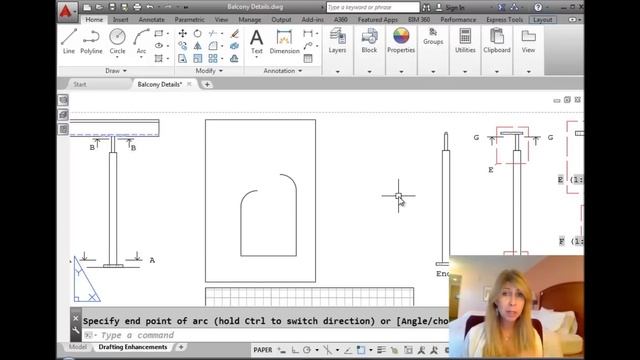Screen dimensions: 640x360
Task: Activate the Trim tool in Modify panel
Action: tap(212, 33)
